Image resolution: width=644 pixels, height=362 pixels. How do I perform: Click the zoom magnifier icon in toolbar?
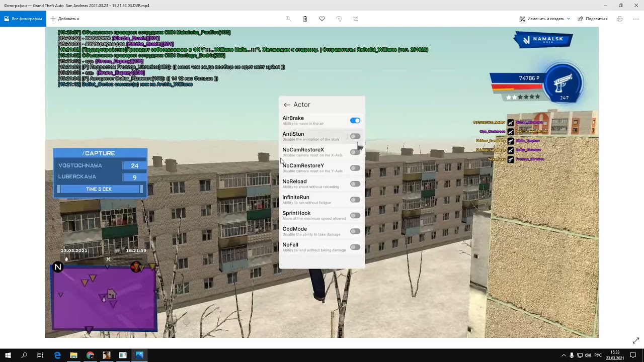288,19
